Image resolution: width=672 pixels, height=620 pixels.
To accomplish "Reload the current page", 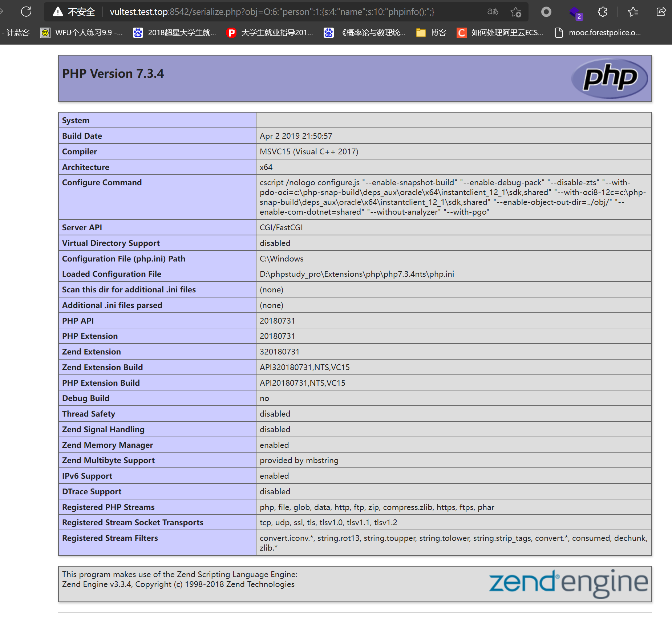I will pos(25,11).
